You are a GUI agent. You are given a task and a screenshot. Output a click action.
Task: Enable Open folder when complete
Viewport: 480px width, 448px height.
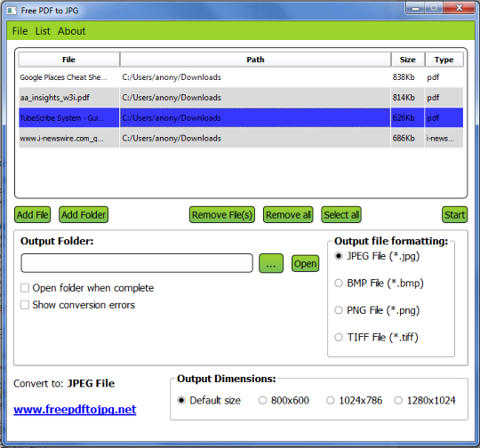tap(24, 288)
